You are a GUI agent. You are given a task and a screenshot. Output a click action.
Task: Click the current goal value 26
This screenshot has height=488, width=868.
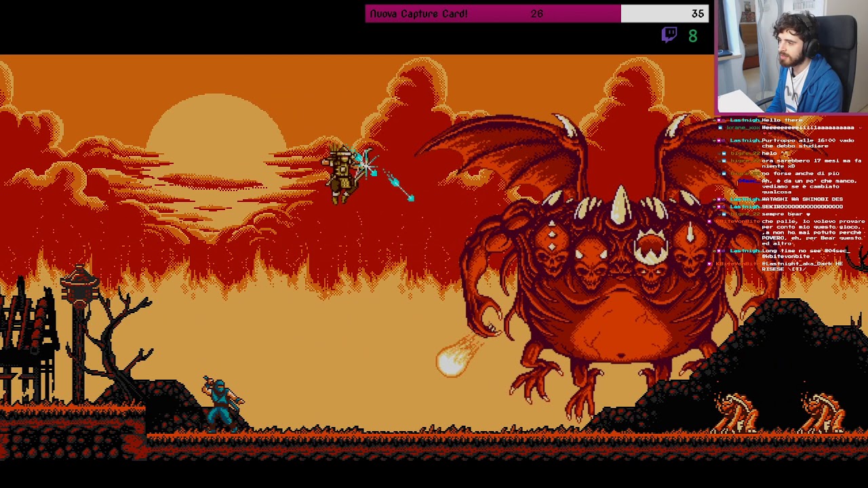536,14
